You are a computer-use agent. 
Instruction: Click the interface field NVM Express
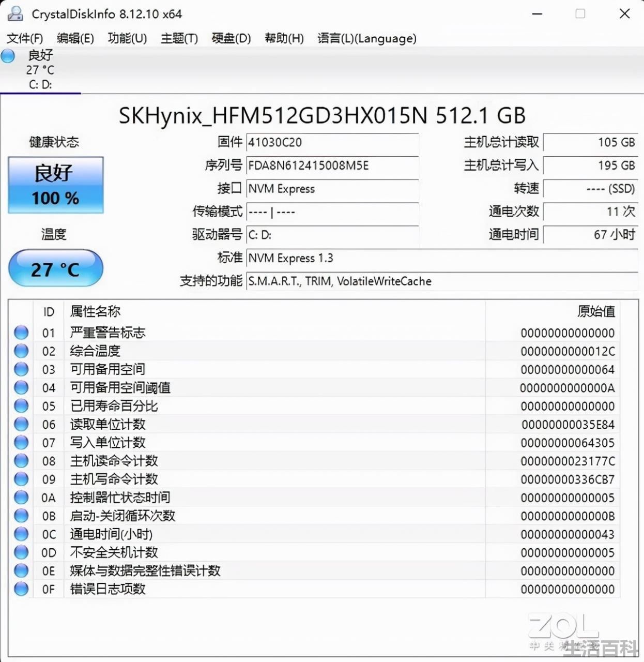point(332,189)
